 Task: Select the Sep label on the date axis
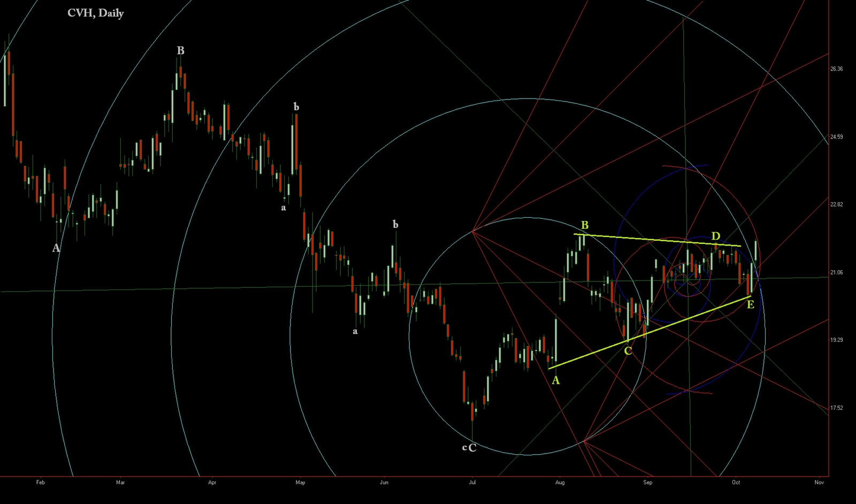click(648, 482)
